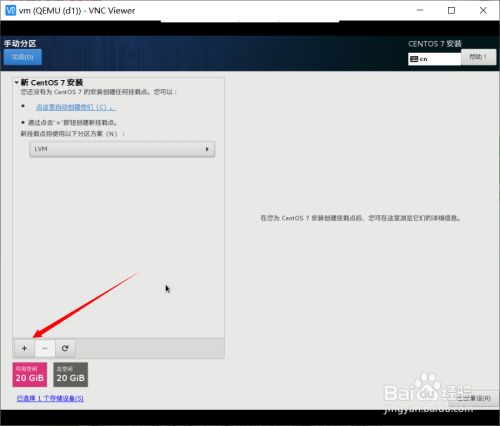Click the gray total space 20 GiB box
The image size is (500, 426).
click(71, 375)
